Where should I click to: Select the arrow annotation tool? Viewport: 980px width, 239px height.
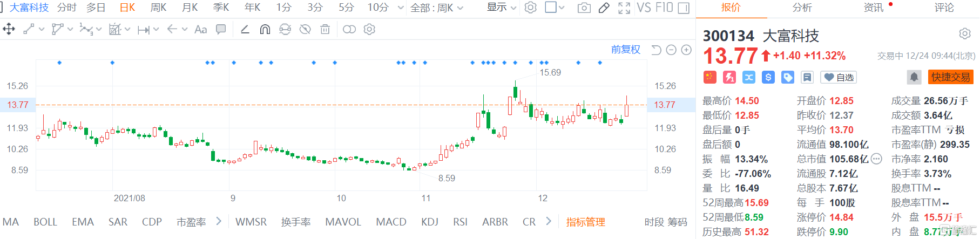pos(172,29)
